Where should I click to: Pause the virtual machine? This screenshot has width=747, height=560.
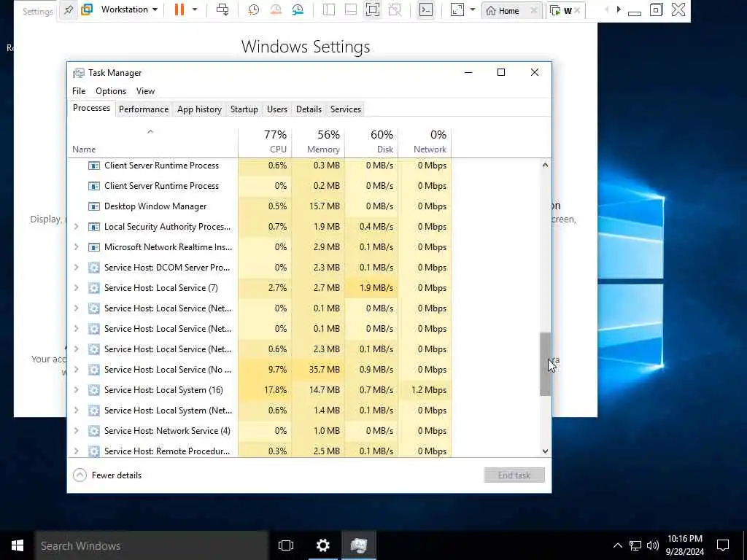(179, 9)
